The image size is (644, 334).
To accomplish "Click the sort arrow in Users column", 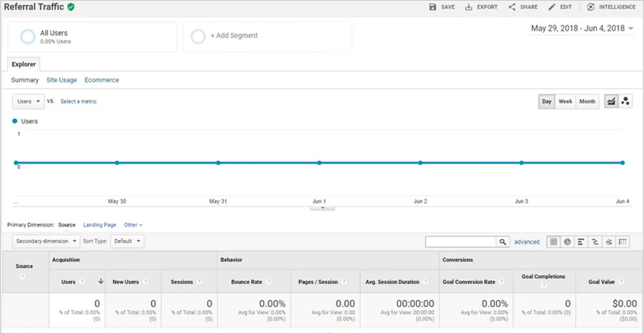I will (100, 281).
